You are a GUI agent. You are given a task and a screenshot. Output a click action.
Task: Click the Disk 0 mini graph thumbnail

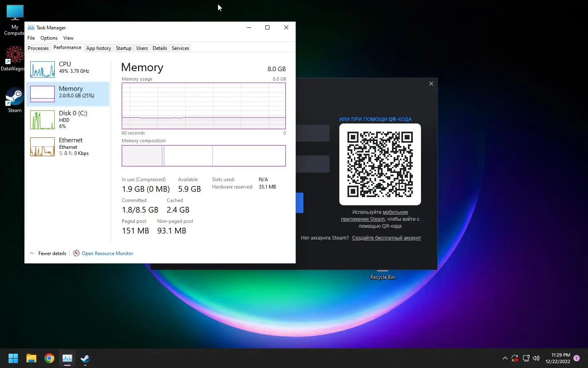tap(42, 120)
